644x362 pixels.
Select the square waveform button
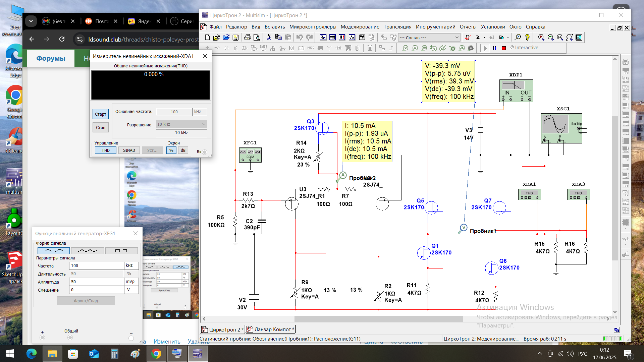(121, 250)
